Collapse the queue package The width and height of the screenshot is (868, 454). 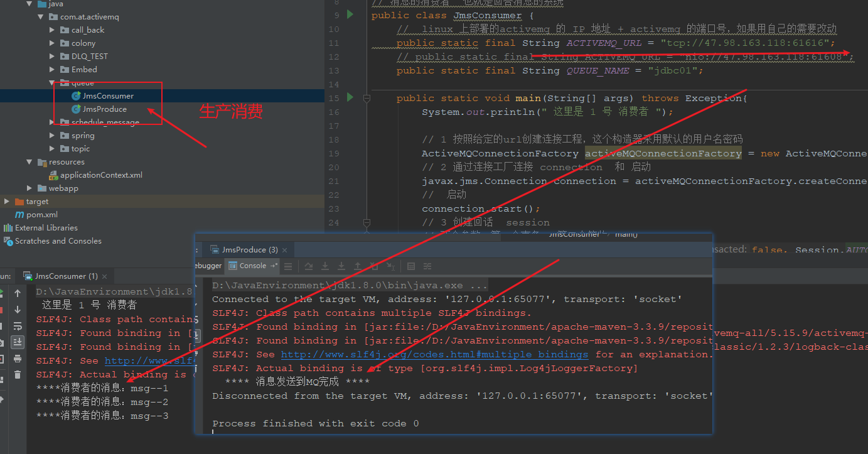pos(52,83)
